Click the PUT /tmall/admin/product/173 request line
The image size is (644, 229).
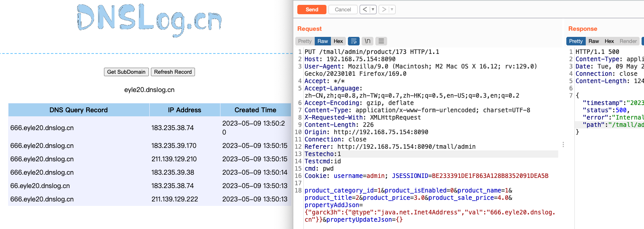372,51
